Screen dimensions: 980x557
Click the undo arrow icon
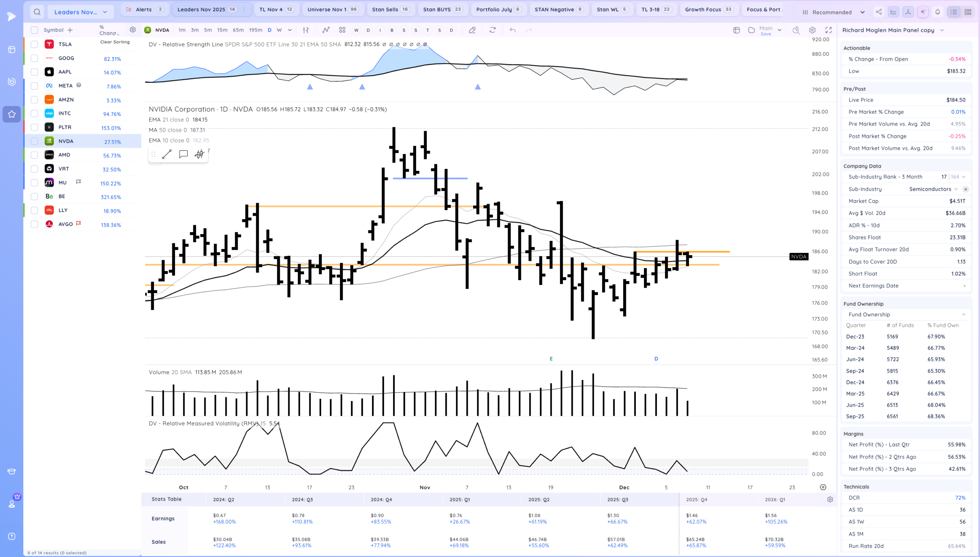[513, 30]
